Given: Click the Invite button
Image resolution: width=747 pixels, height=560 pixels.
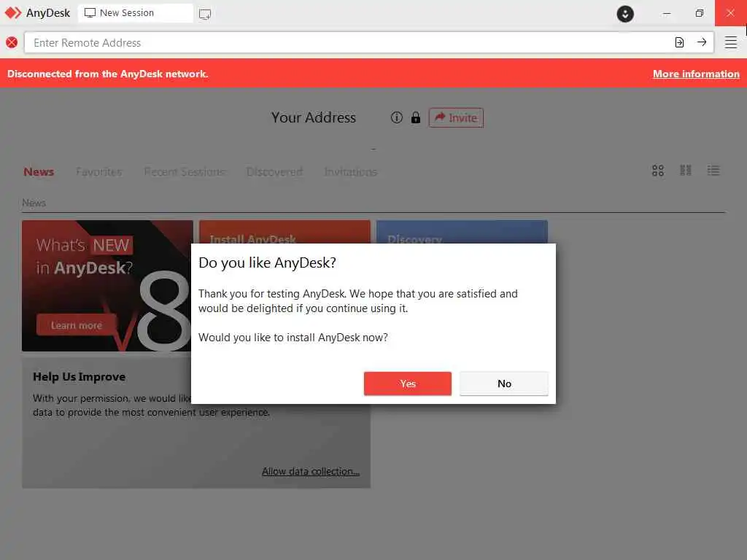Looking at the screenshot, I should 456,117.
